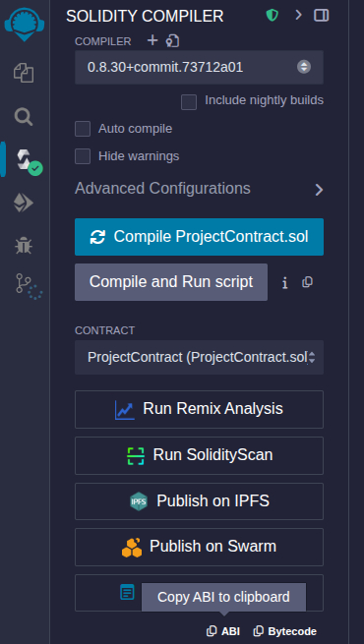Add a custom compiler with plus icon
Viewport: 364px width, 644px height.
pos(152,40)
